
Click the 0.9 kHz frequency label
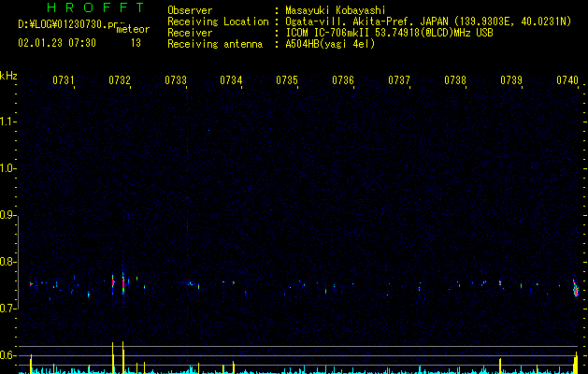tap(8, 215)
